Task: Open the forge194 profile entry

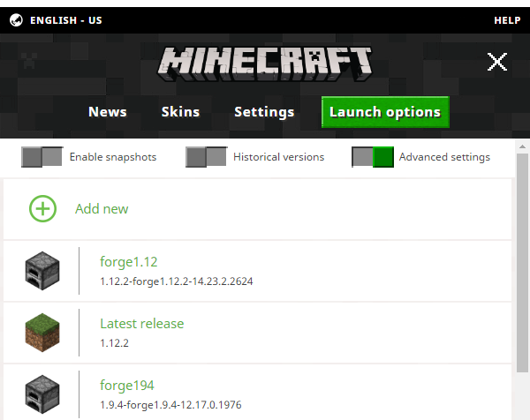Action: point(127,386)
